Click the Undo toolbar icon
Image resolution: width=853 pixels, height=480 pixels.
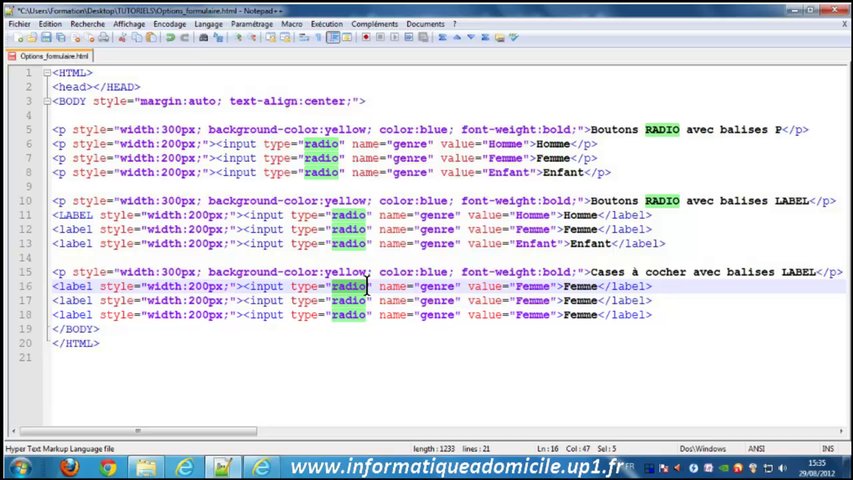170,38
